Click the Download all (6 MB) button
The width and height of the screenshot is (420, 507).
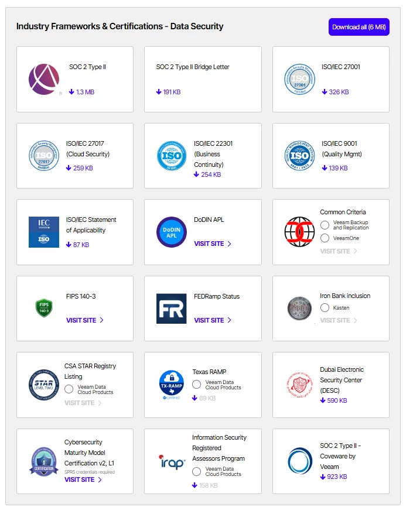[x=359, y=27]
